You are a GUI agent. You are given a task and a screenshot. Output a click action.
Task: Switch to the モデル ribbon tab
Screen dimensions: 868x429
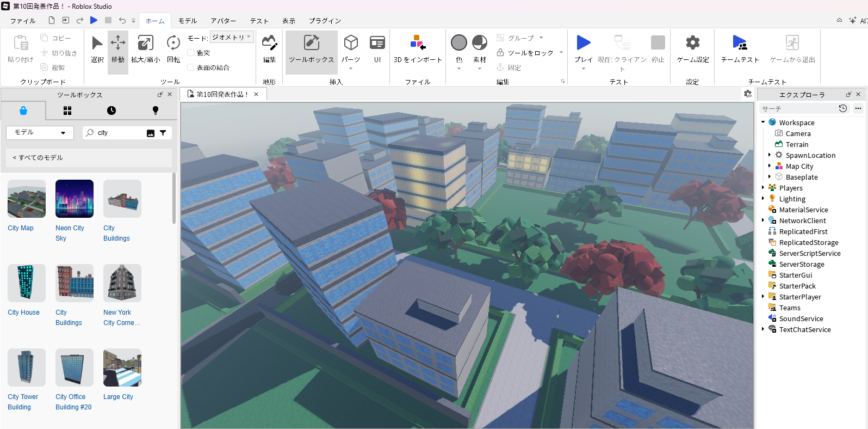click(188, 21)
